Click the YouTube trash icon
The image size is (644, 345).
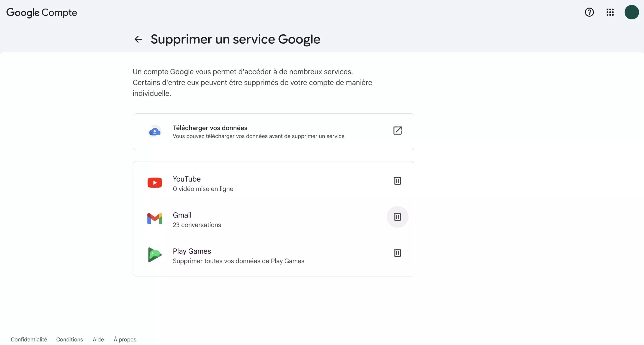pos(397,181)
